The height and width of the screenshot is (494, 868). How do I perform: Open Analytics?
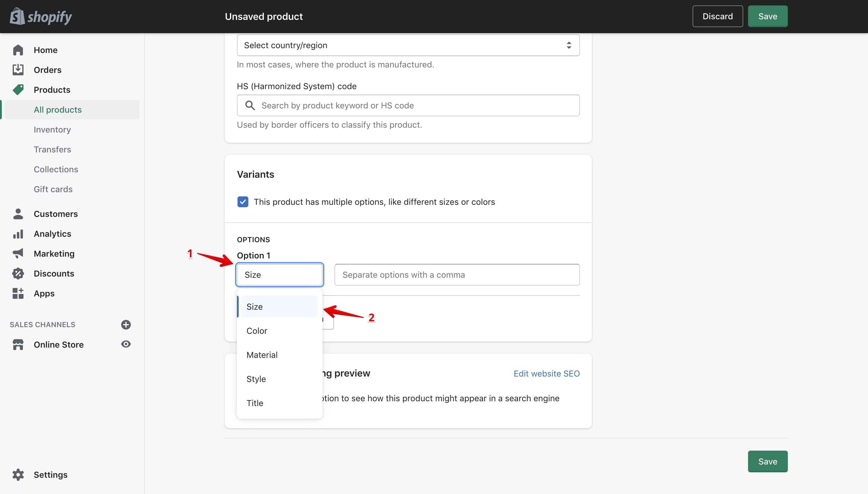(x=52, y=234)
